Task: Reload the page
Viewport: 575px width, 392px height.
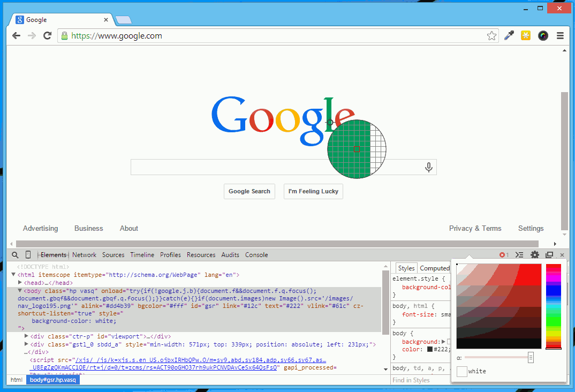Action: pyautogui.click(x=47, y=35)
